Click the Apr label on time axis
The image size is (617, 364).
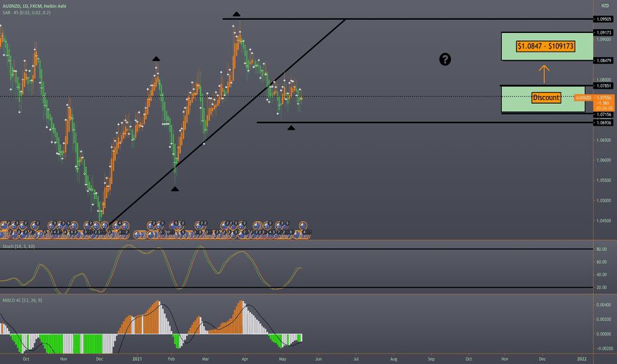pyautogui.click(x=245, y=359)
